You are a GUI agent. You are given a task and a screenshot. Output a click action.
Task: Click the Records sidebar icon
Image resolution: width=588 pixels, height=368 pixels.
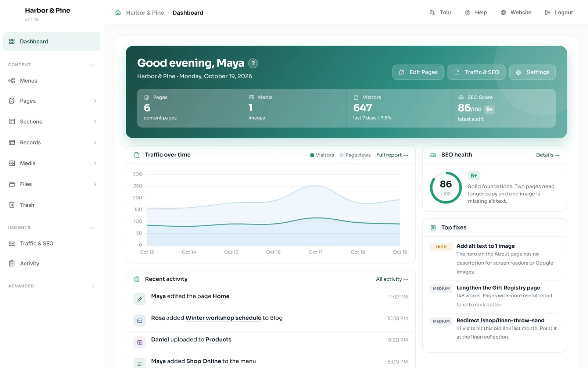tap(12, 142)
